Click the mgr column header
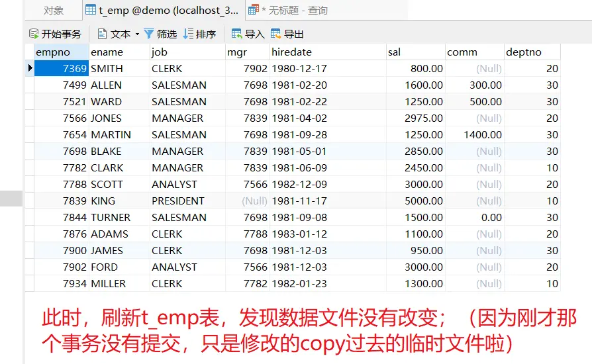Screen dimensions: 592x364 pyautogui.click(x=248, y=52)
